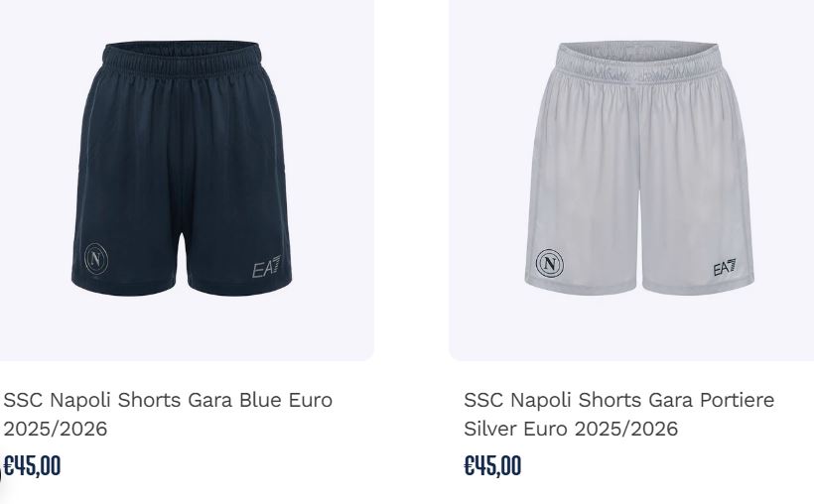Click the €45,00 price under the blue shorts
This screenshot has width=814, height=504.
32,465
